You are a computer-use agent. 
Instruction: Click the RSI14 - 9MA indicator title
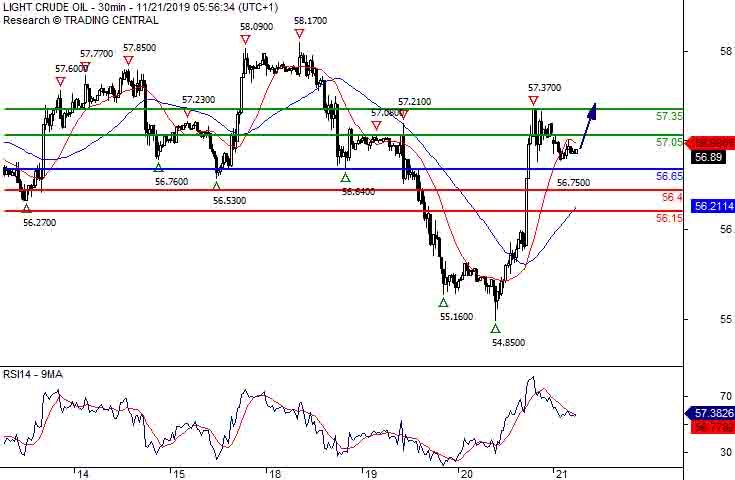pos(33,375)
